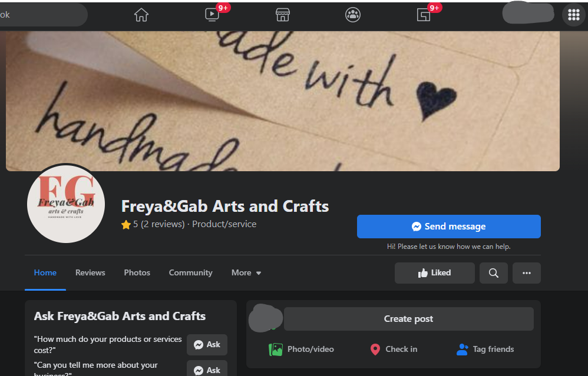Click the Send message button
This screenshot has width=588, height=376.
(x=448, y=227)
